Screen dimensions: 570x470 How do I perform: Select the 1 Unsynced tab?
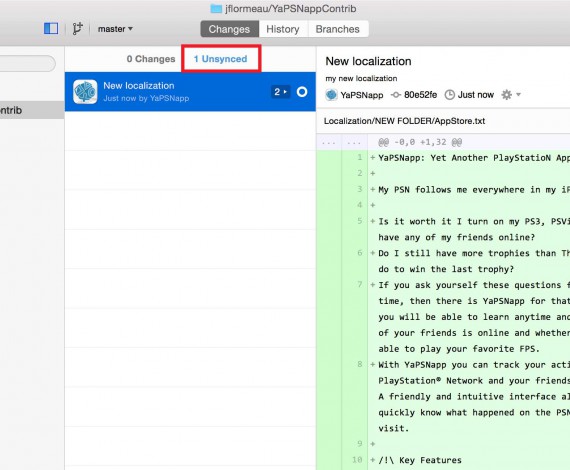point(221,59)
